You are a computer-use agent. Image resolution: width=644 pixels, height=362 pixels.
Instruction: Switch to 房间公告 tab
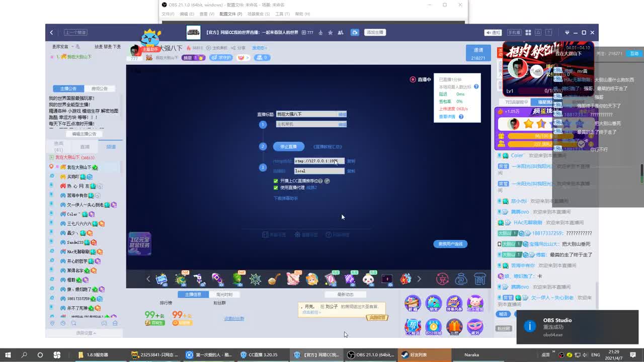pyautogui.click(x=100, y=88)
